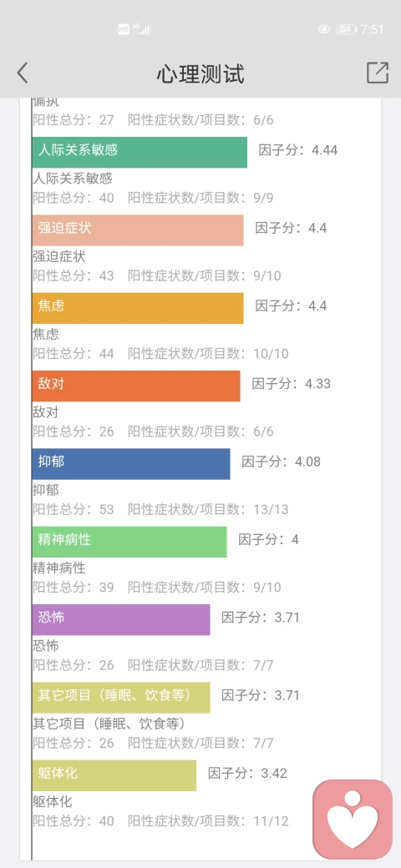Tap the pink heart floating icon

click(353, 820)
